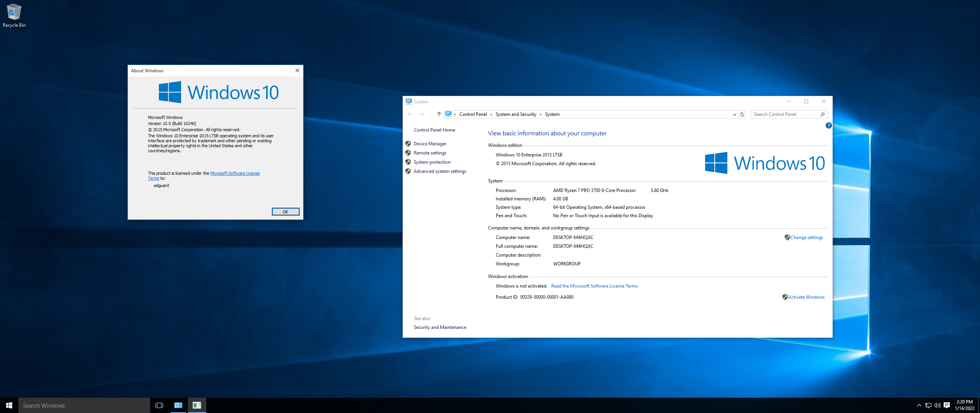Open Advanced system settings
The width and height of the screenshot is (980, 413).
click(x=440, y=171)
